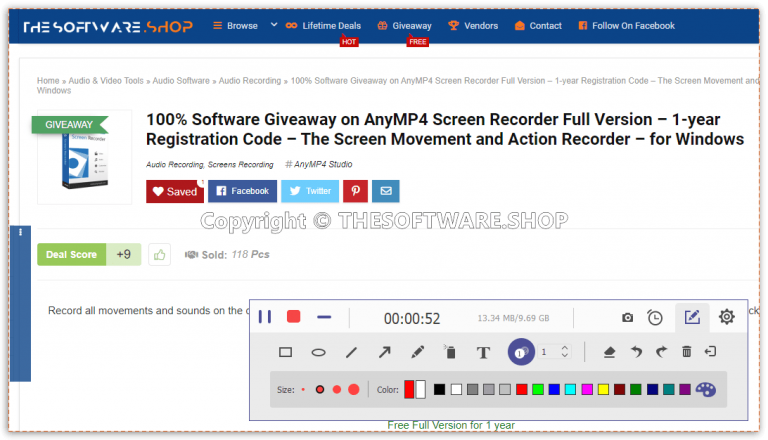
Task: Pick the yellow color swatch
Action: pyautogui.click(x=603, y=390)
